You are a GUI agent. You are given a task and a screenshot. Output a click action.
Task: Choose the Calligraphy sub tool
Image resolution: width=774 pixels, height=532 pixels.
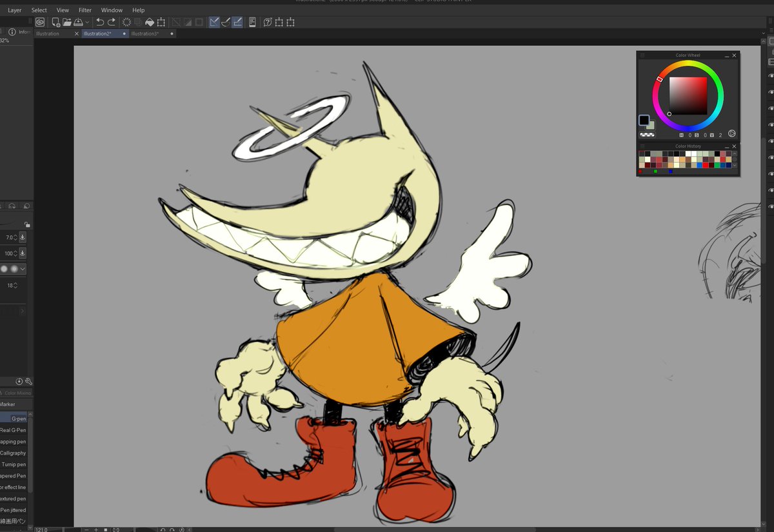point(13,453)
